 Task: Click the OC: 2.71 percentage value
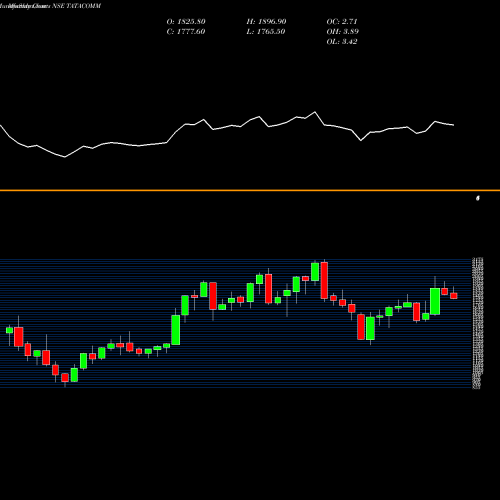(342, 22)
